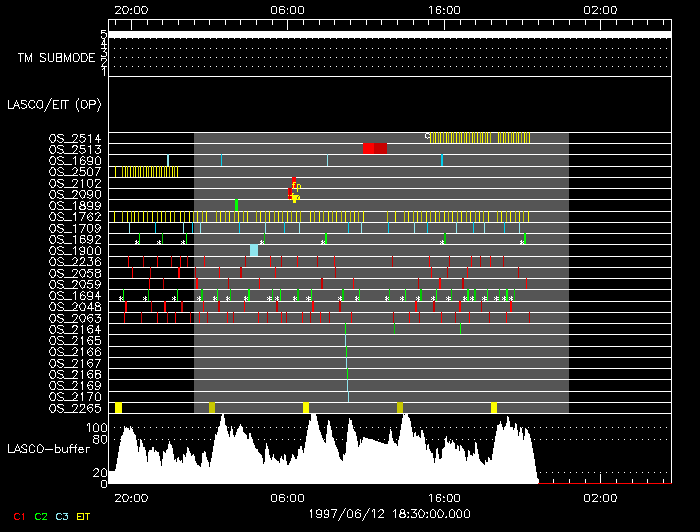Screen dimensions: 700x532
Task: Select the LASCO/EIT (OP) label
Action: 54,105
